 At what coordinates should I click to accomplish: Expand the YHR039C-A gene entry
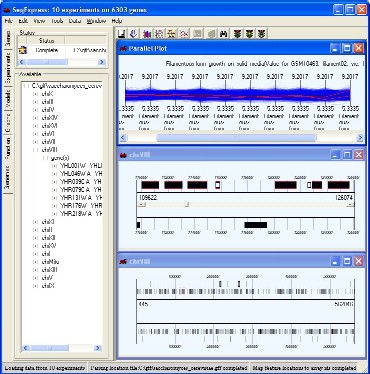pos(54,182)
